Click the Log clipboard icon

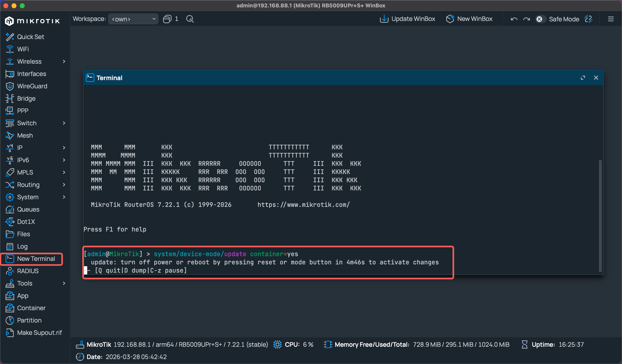point(10,246)
